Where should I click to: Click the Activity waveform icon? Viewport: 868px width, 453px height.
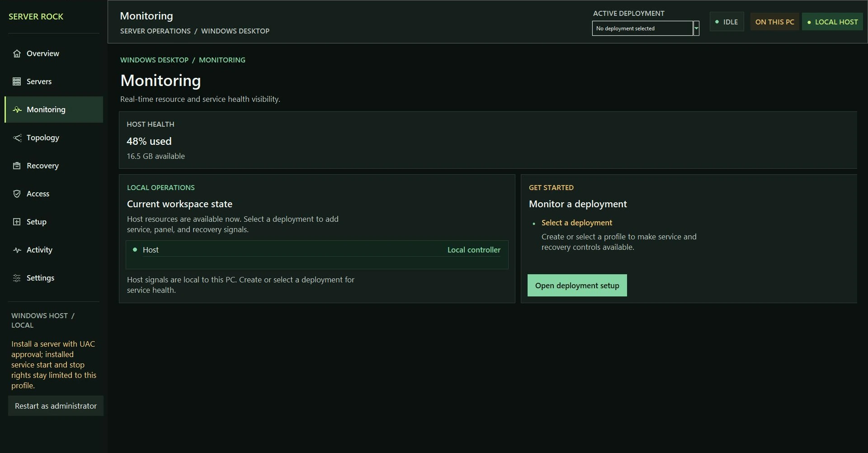click(x=17, y=250)
